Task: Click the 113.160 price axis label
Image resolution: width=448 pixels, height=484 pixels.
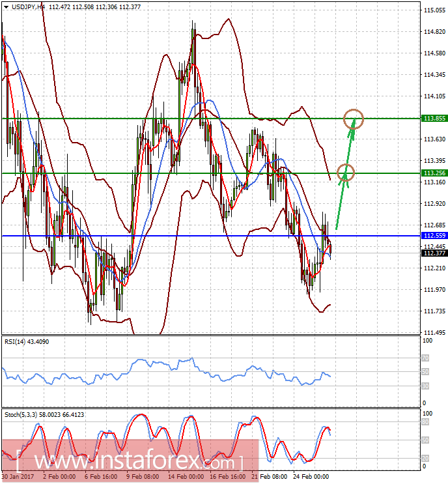Action: (x=435, y=182)
